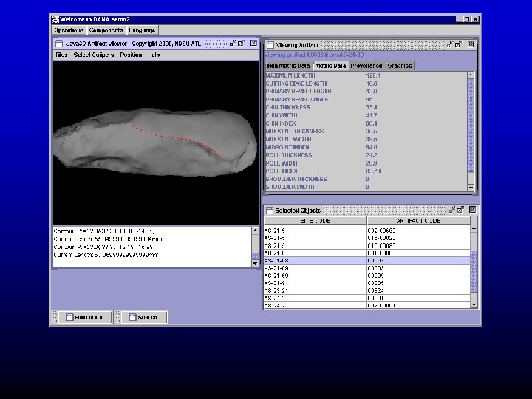Viewport: 532px width, 399px height.
Task: Switch to the Provenance tab
Action: tap(366, 66)
